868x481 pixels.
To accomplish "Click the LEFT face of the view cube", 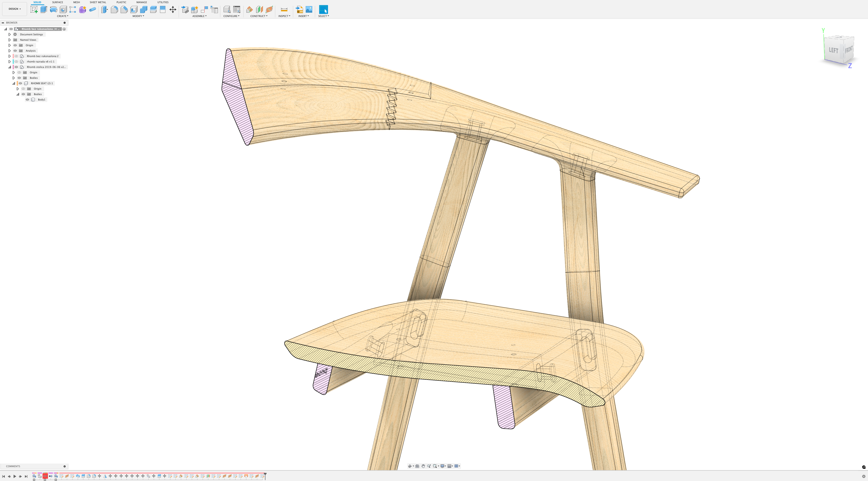I will 833,50.
